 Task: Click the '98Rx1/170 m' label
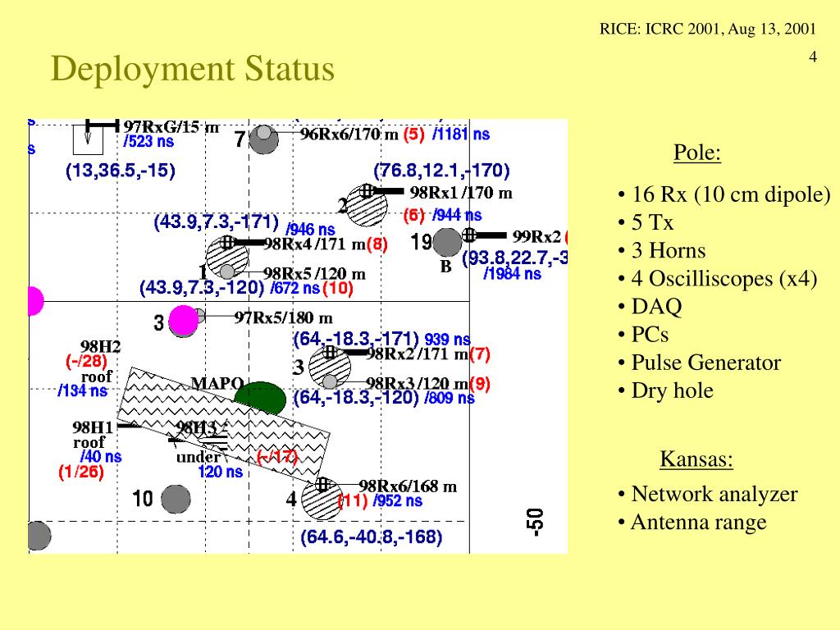[461, 193]
